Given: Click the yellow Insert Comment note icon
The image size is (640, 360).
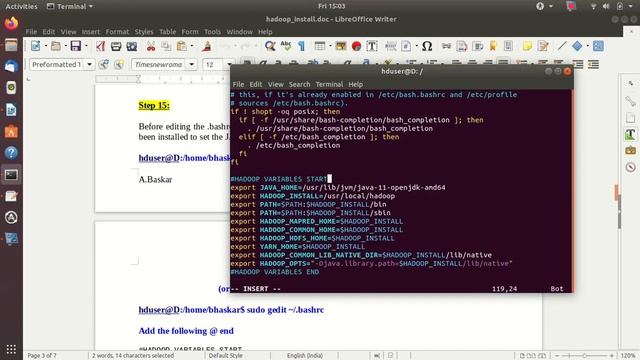Looking at the screenshot, I should [527, 46].
